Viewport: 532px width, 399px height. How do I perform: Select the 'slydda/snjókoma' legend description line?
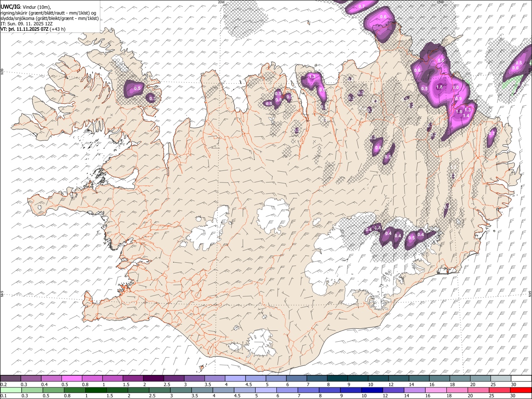(x=49, y=18)
